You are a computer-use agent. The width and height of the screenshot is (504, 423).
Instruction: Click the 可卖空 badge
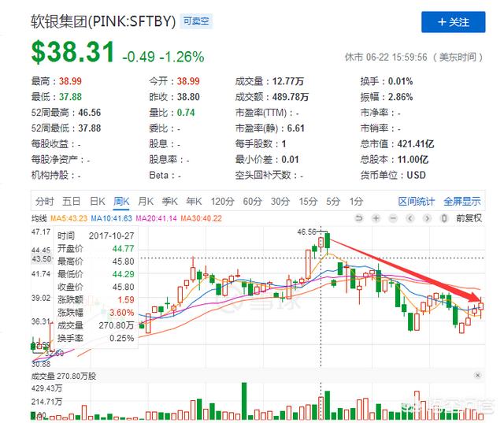196,21
